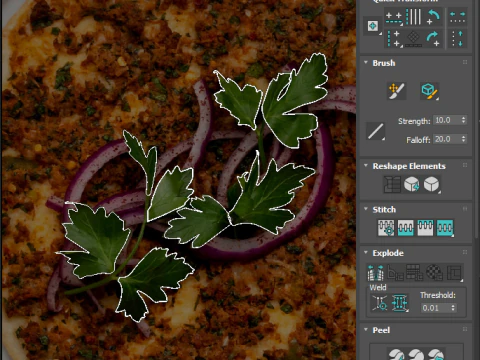This screenshot has width=480, height=360.
Task: Click the Space Horizontally icon
Action: [457, 17]
